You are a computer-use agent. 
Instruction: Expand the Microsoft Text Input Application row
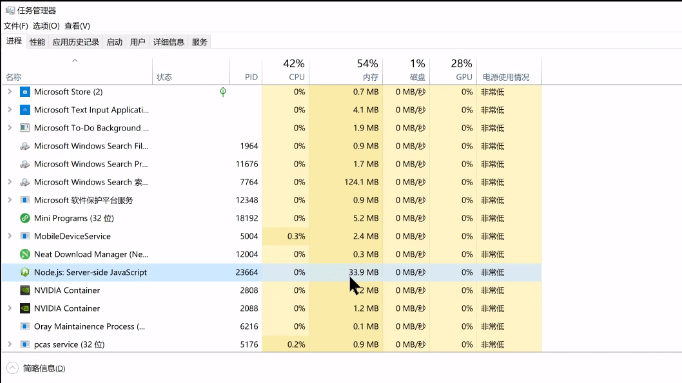pos(10,110)
